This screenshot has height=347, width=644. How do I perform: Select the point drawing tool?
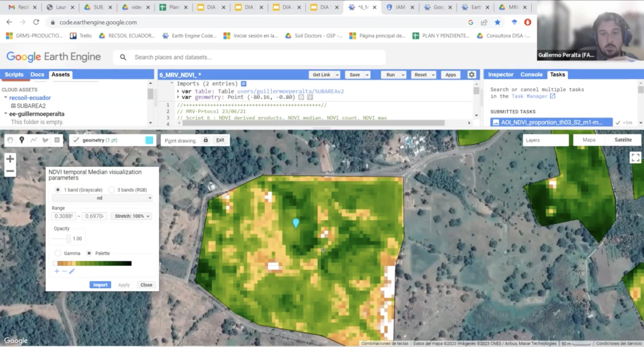pos(22,140)
